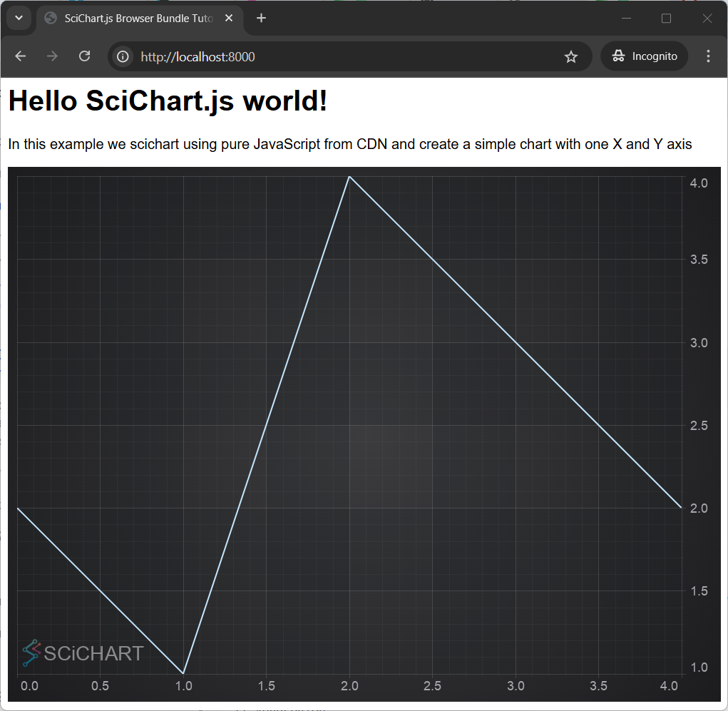This screenshot has width=728, height=711.
Task: Click the 3.0 label on Y axis
Action: (699, 342)
